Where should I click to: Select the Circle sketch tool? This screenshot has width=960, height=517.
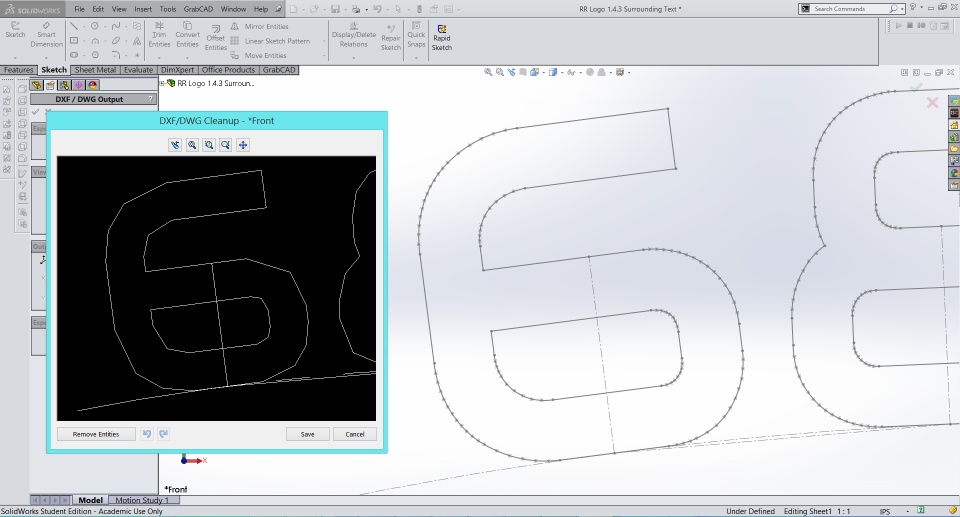pos(95,26)
